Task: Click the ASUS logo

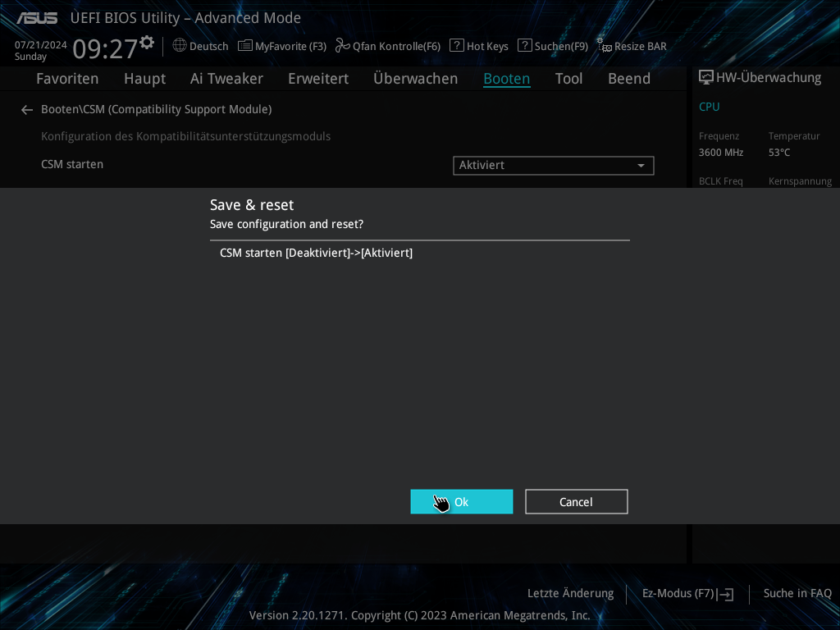Action: point(37,18)
